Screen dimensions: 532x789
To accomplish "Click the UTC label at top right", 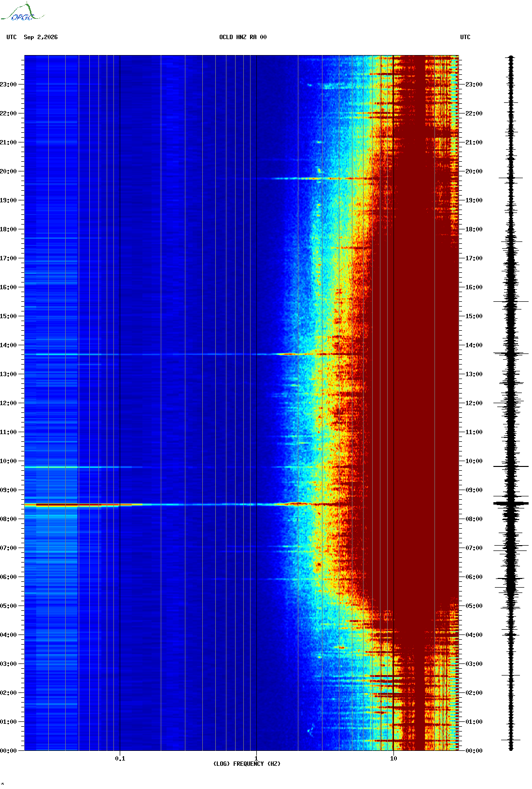I will tap(465, 37).
